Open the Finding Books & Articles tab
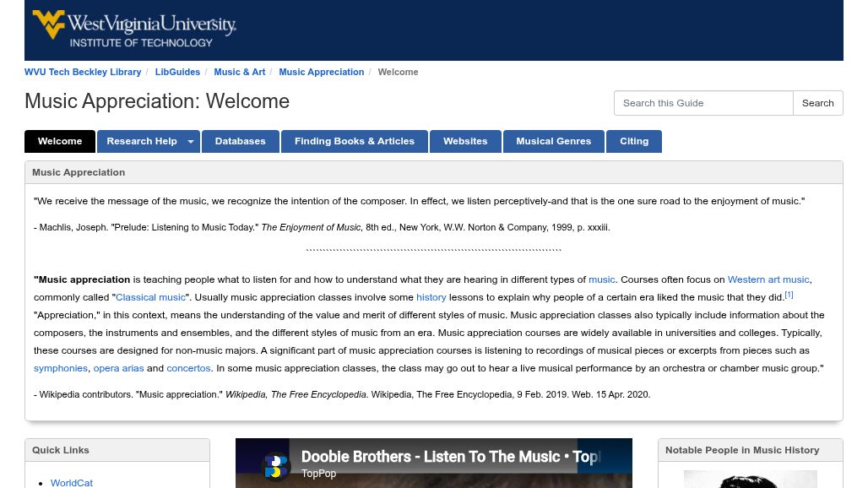Screen dimensions: 868x488 pyautogui.click(x=355, y=142)
